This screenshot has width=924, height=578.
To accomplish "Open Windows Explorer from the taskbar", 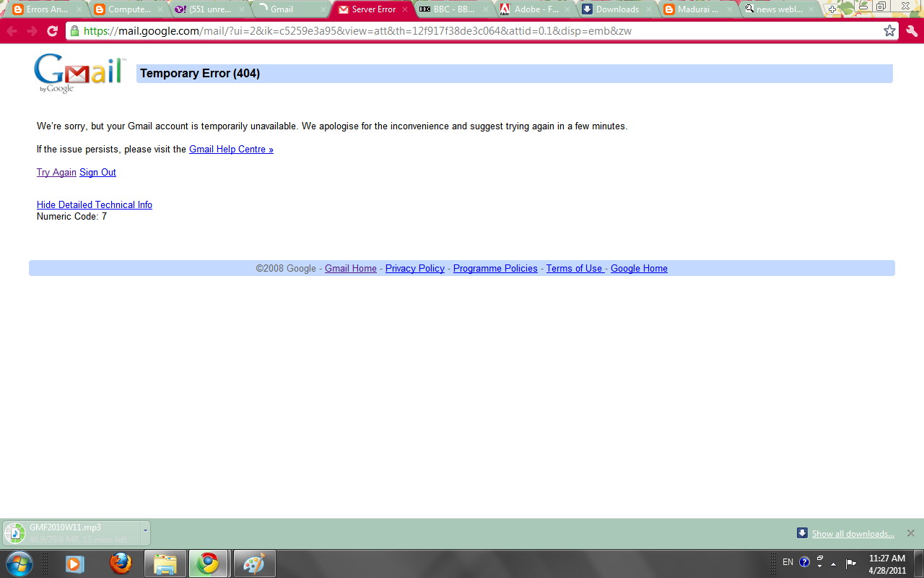I will coord(165,564).
